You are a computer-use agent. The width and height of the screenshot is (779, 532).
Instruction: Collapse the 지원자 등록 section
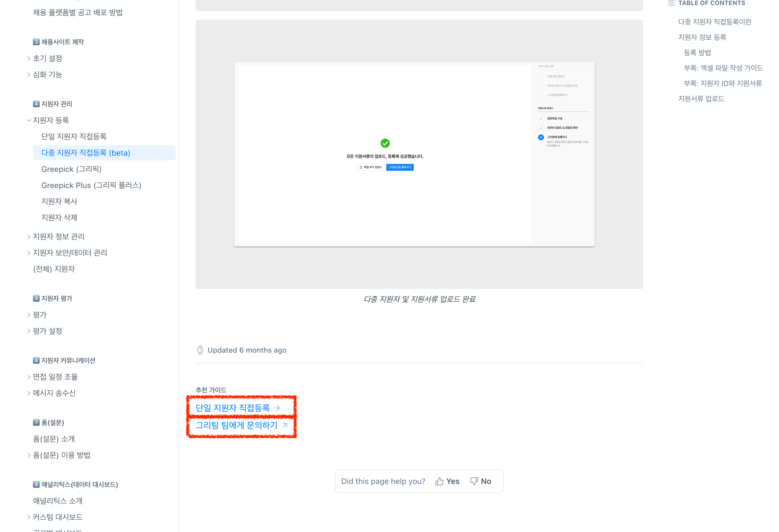[29, 120]
